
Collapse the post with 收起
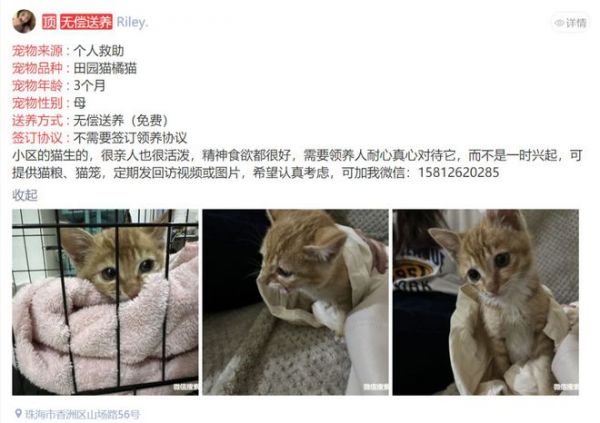[x=25, y=195]
